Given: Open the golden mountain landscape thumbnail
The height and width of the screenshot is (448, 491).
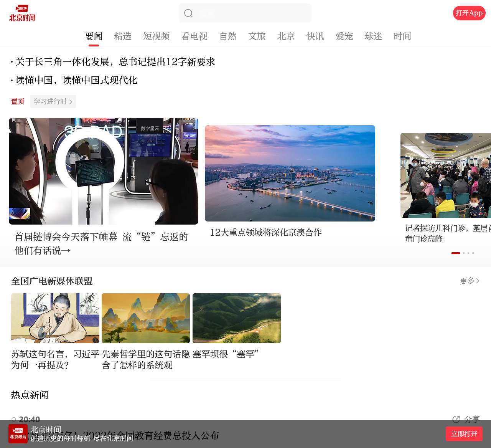Looking at the screenshot, I should pos(146,318).
